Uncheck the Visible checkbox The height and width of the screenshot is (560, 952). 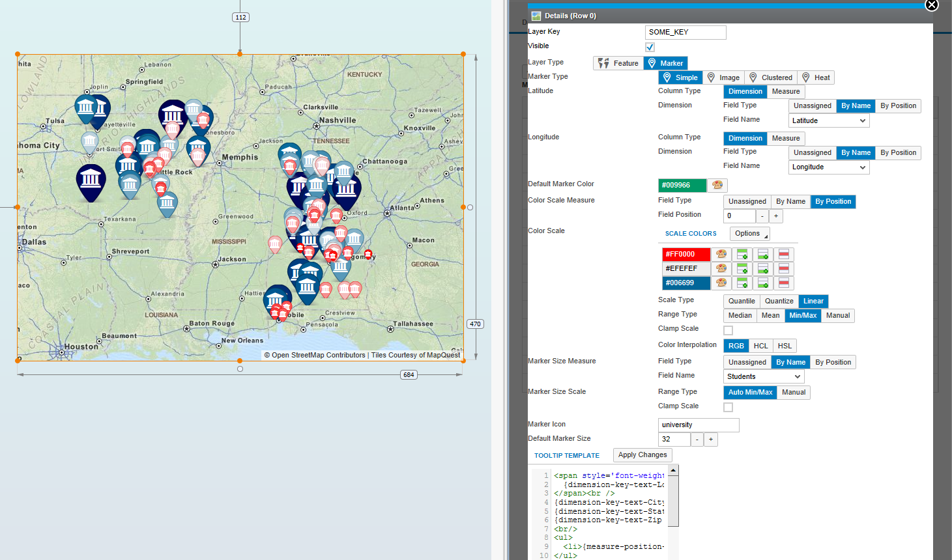click(x=650, y=48)
